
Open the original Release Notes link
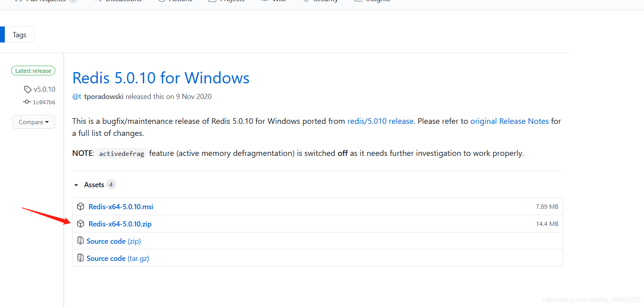(x=509, y=121)
